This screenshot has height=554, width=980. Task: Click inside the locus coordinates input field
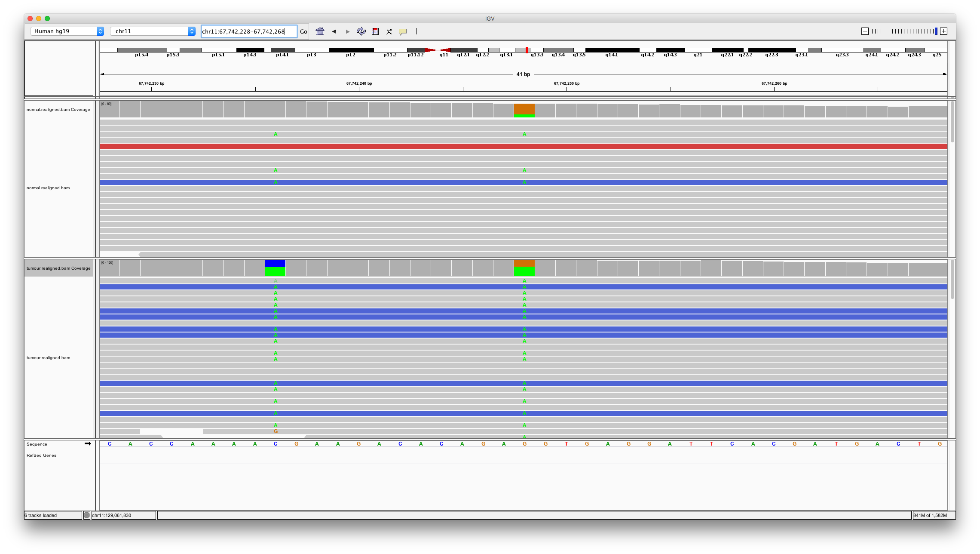click(247, 31)
